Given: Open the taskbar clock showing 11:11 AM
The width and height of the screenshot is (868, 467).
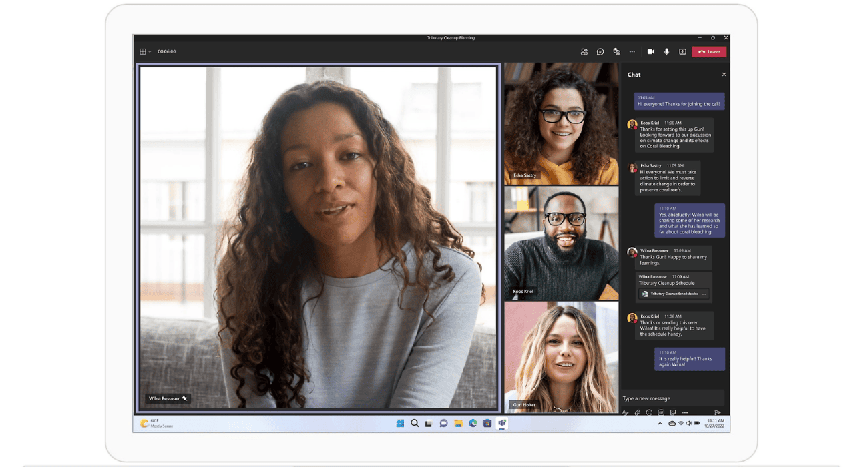Looking at the screenshot, I should [x=716, y=423].
